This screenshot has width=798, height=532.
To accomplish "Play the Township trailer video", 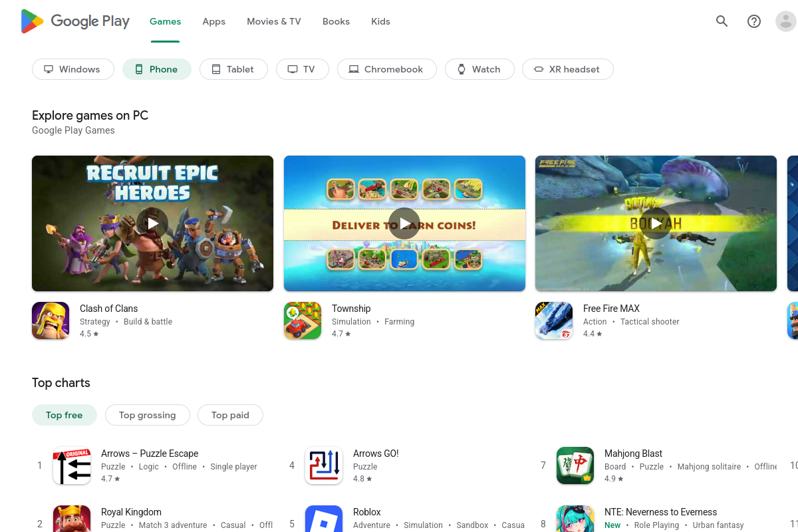I will coord(404,223).
